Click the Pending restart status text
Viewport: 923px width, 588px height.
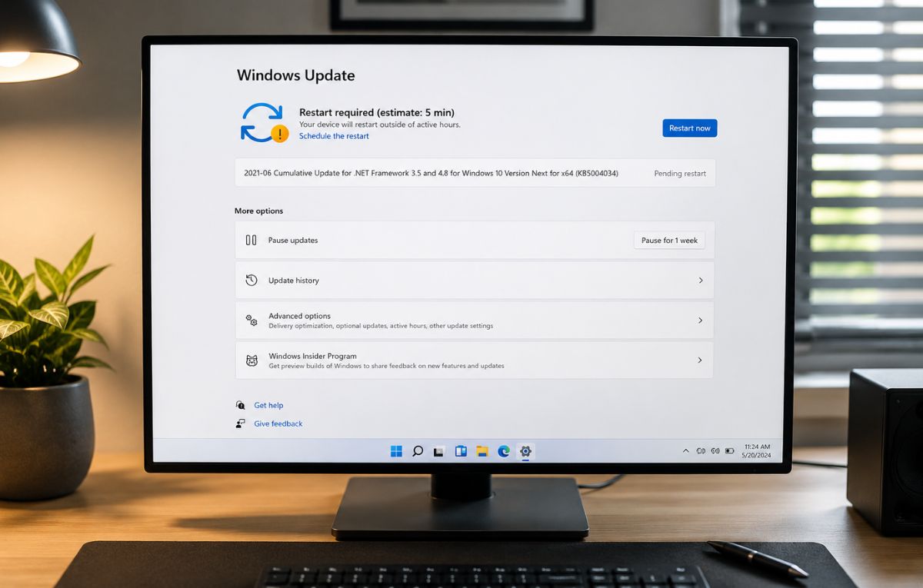point(680,174)
